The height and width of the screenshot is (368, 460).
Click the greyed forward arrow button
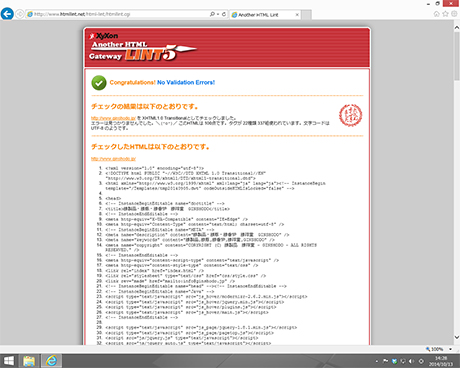[x=20, y=14]
